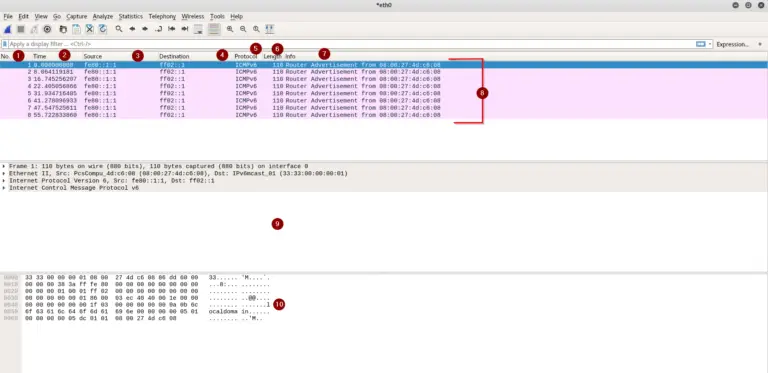Apply the display filter arrow button

point(701,44)
